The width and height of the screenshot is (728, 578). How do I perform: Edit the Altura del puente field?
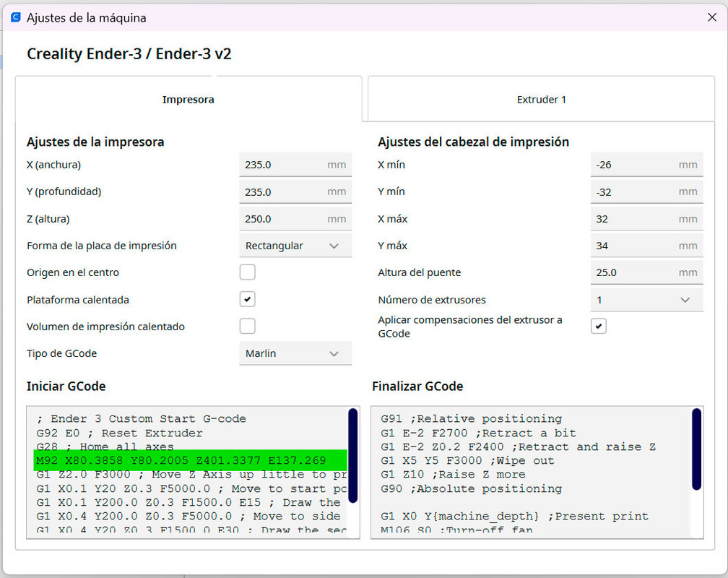pos(647,272)
